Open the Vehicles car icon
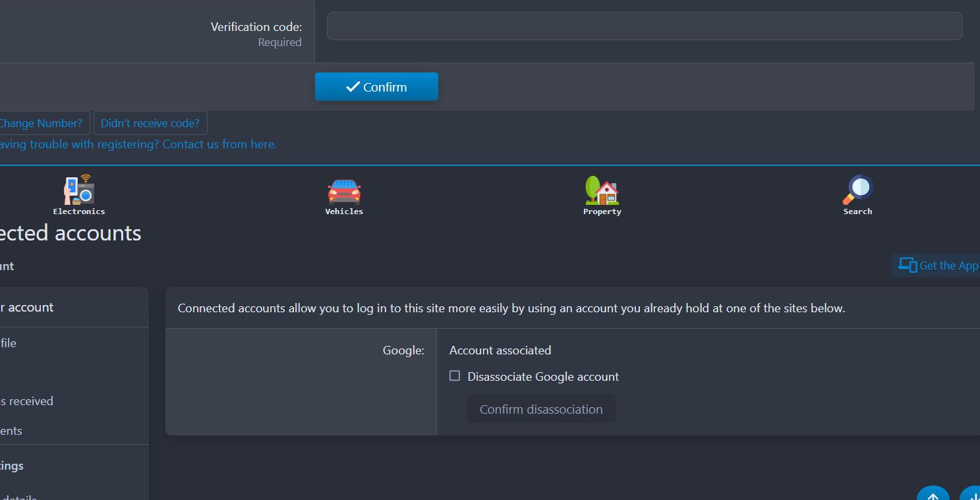980x500 pixels. pos(344,190)
